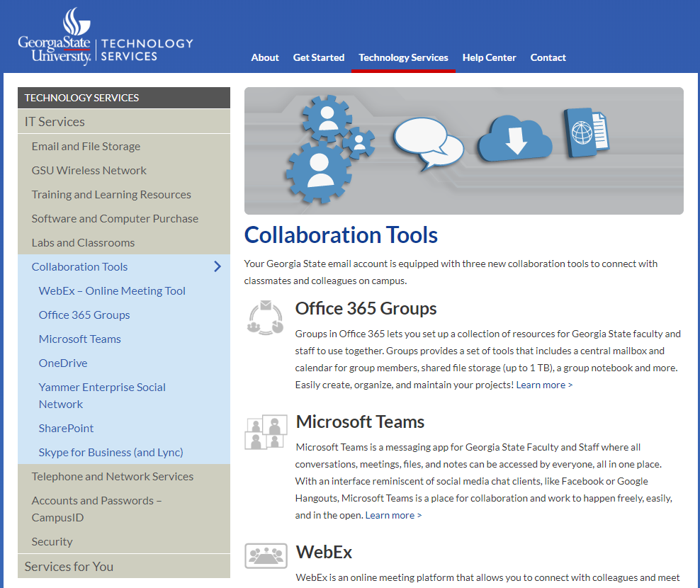Open the About menu
This screenshot has width=700, height=588.
pos(265,57)
